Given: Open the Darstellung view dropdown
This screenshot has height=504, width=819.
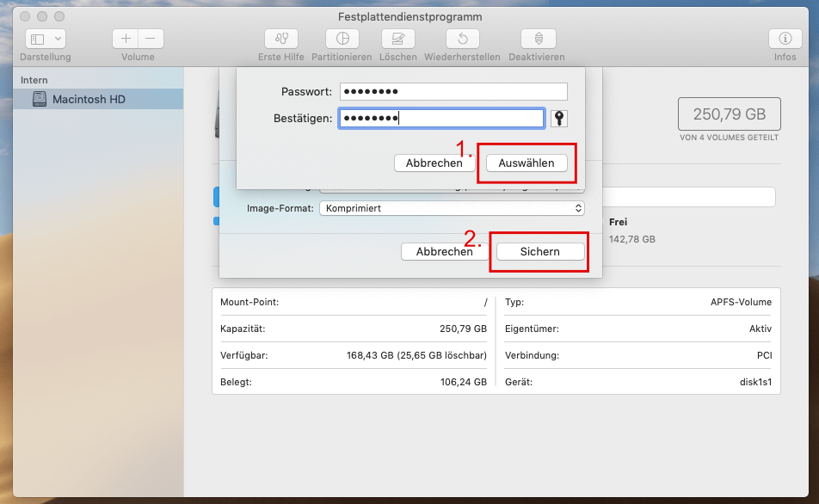Looking at the screenshot, I should click(46, 39).
